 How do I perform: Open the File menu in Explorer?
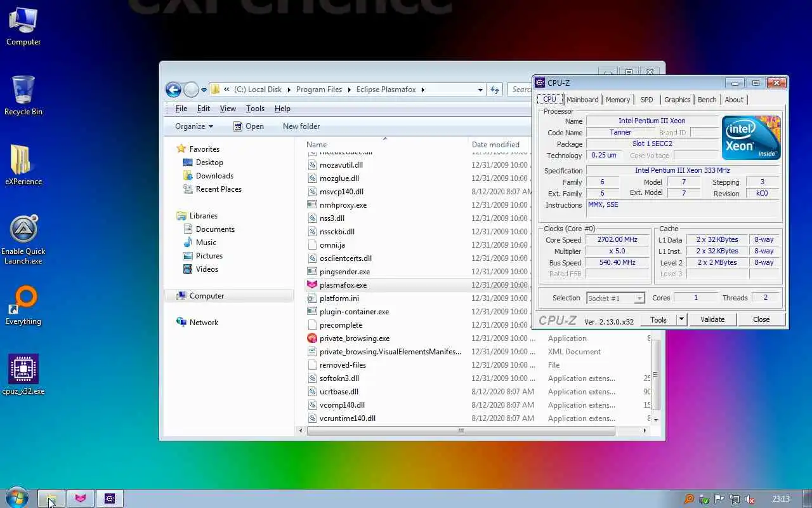[x=181, y=109]
